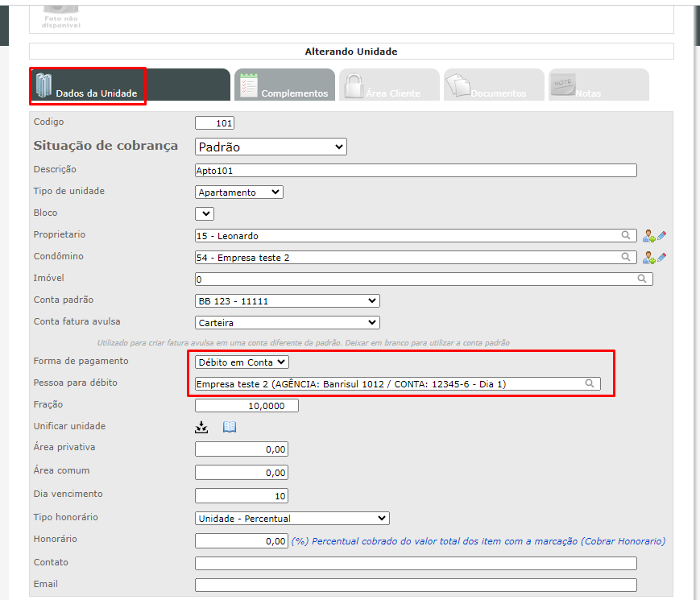700x600 pixels.
Task: Click the Codigo field with 101
Action: pyautogui.click(x=215, y=123)
